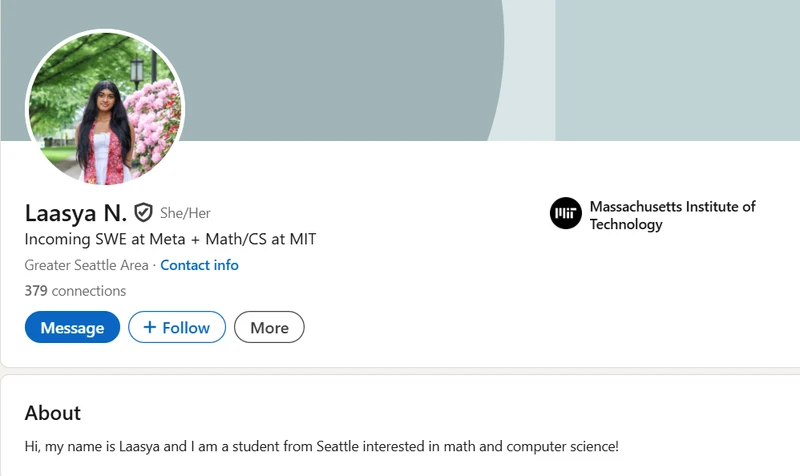The image size is (800, 476).
Task: Open the More actions dropdown
Action: 269,328
